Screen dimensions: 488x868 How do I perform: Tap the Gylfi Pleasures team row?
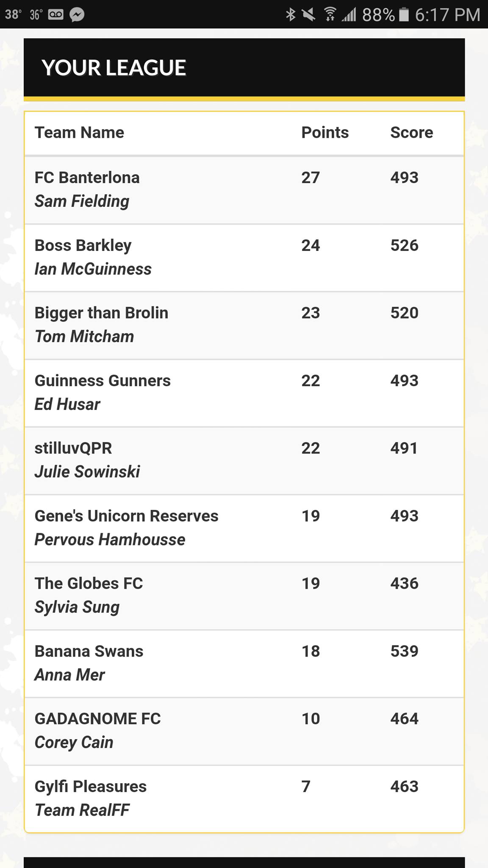[244, 798]
